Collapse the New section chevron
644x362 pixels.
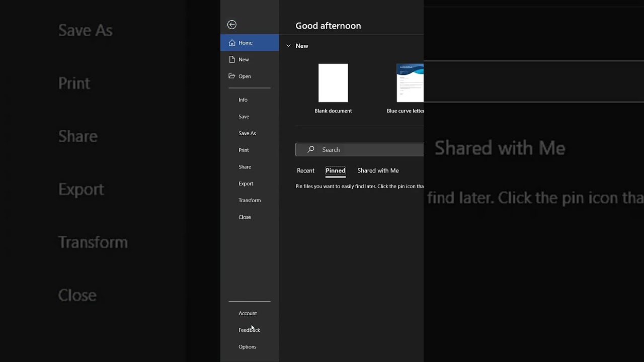(x=288, y=46)
